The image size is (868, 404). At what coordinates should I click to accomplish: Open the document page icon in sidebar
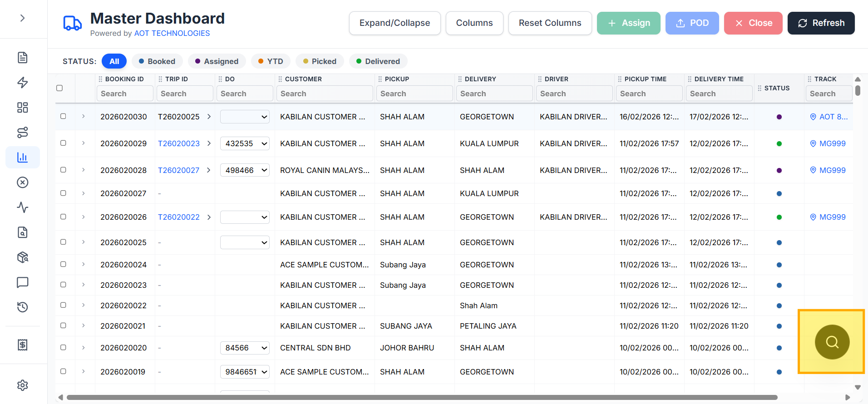[22, 58]
